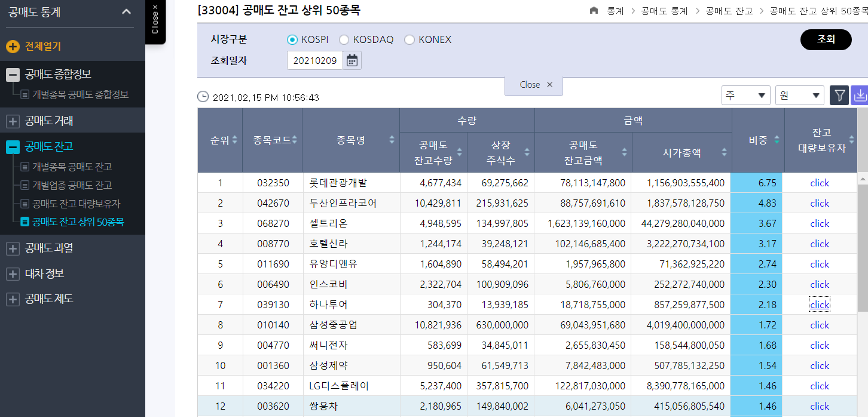Open the 주 unit dropdown
This screenshot has height=418, width=868.
[746, 96]
